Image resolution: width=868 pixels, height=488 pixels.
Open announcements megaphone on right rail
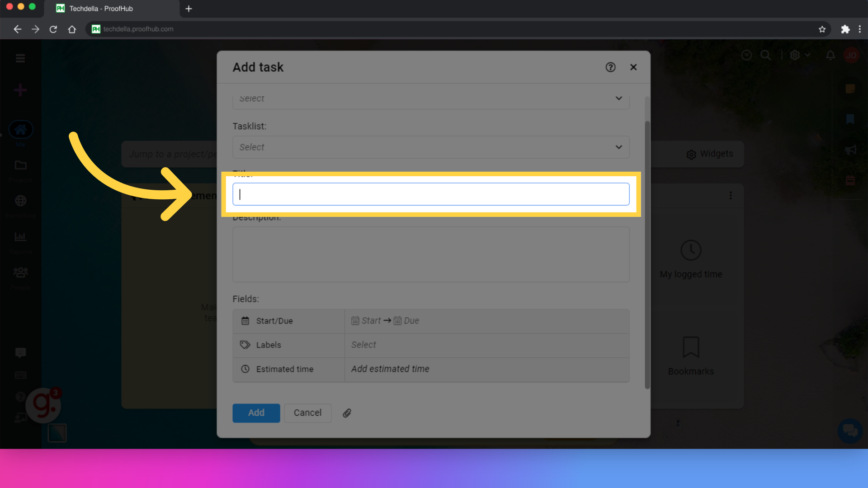pos(850,150)
